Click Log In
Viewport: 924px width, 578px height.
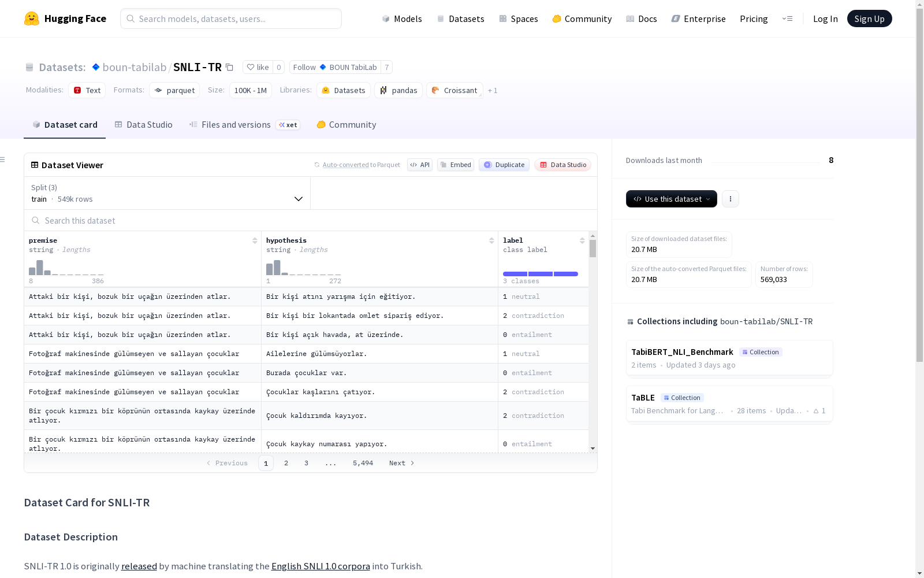825,18
